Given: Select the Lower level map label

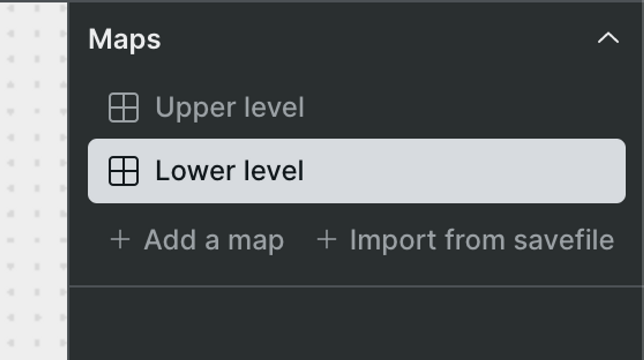Looking at the screenshot, I should click(x=229, y=171).
